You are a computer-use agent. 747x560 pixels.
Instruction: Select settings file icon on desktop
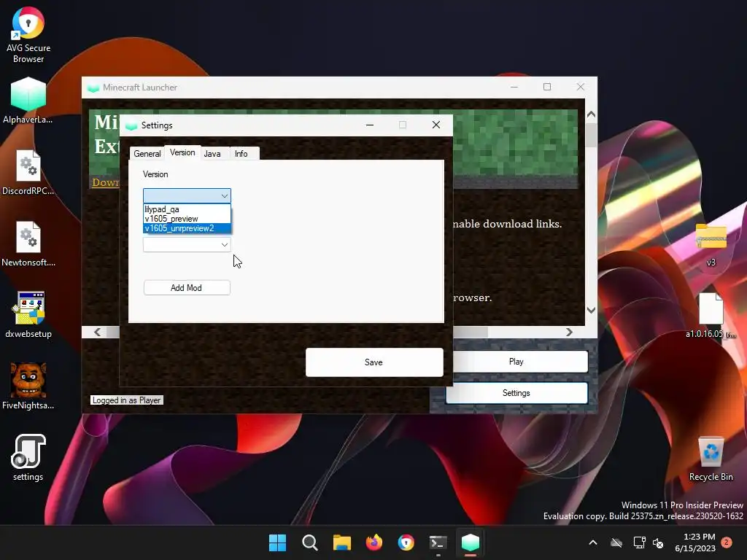(x=28, y=458)
